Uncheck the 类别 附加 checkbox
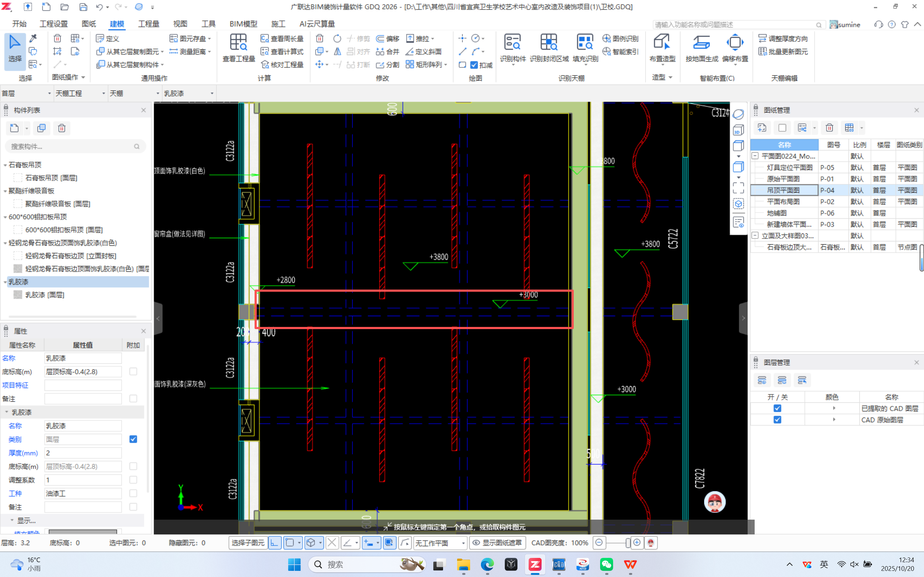 (x=133, y=439)
